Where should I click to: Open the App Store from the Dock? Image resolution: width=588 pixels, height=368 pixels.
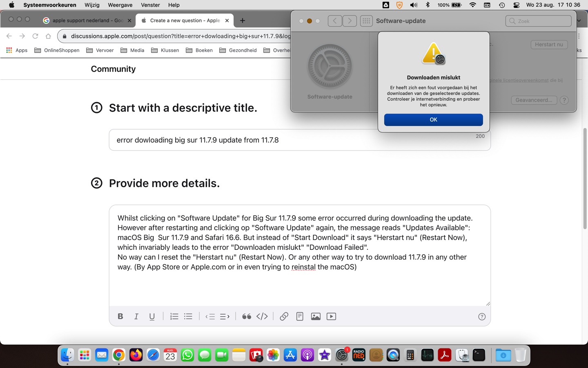290,355
